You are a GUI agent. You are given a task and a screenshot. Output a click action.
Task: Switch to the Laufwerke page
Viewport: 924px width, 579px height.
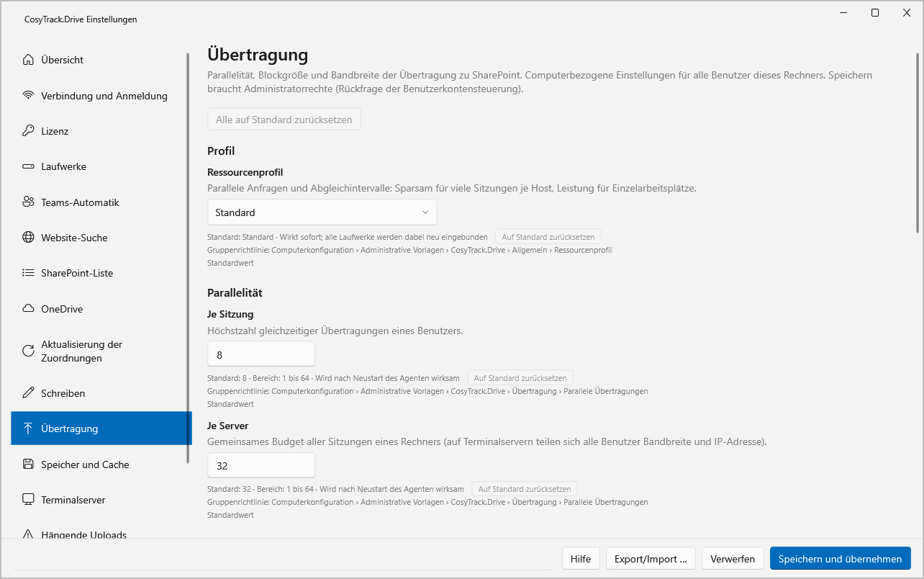[101, 166]
